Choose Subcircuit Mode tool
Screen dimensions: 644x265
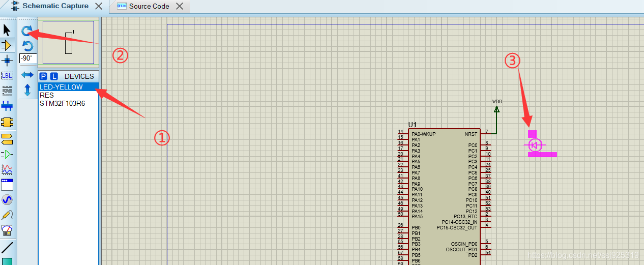[x=7, y=122]
